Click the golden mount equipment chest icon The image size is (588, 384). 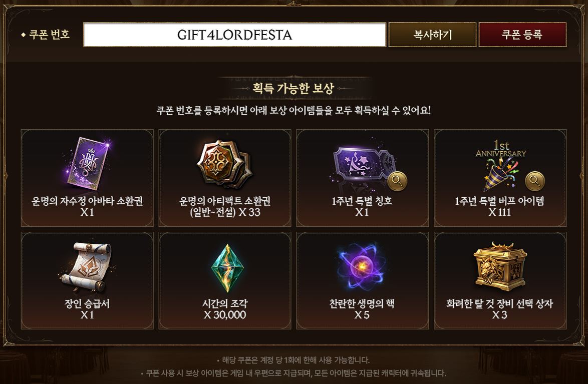tap(500, 266)
